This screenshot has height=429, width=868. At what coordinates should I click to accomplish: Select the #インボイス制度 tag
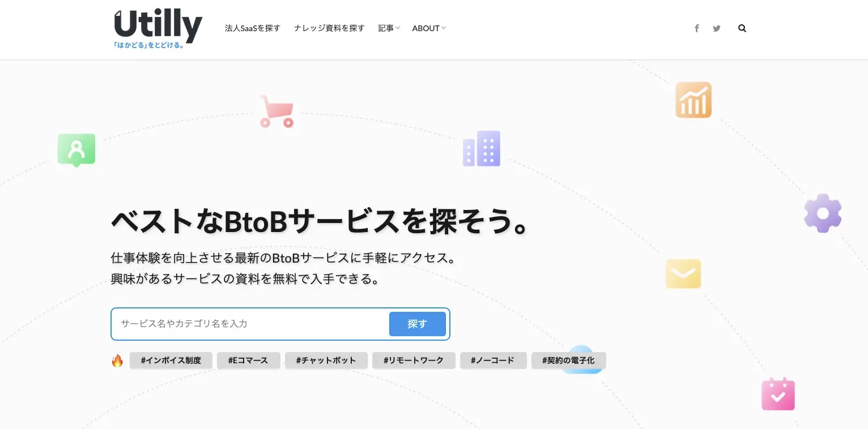pos(171,361)
